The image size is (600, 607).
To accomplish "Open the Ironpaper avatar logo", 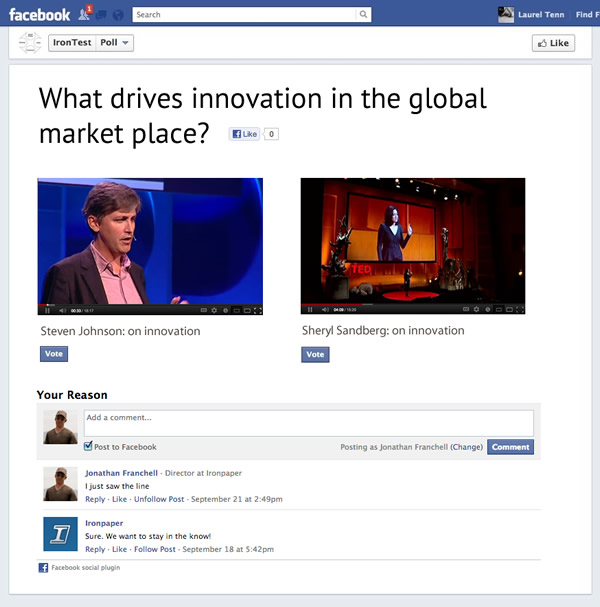I will click(60, 534).
